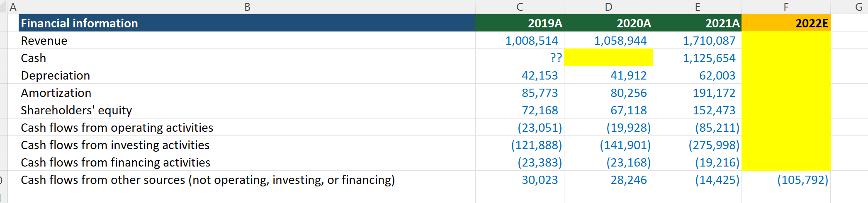Select amortization value 80,256

pyautogui.click(x=608, y=93)
